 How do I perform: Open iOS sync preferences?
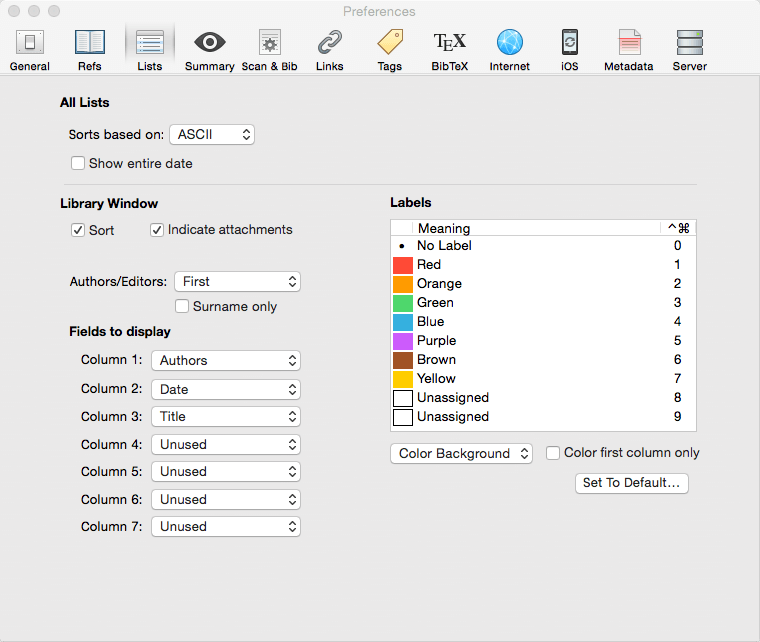tap(570, 50)
